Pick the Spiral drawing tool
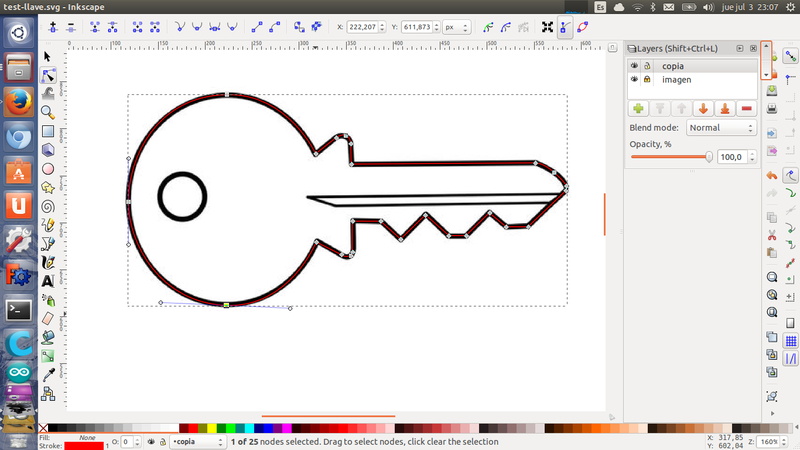 (x=47, y=206)
